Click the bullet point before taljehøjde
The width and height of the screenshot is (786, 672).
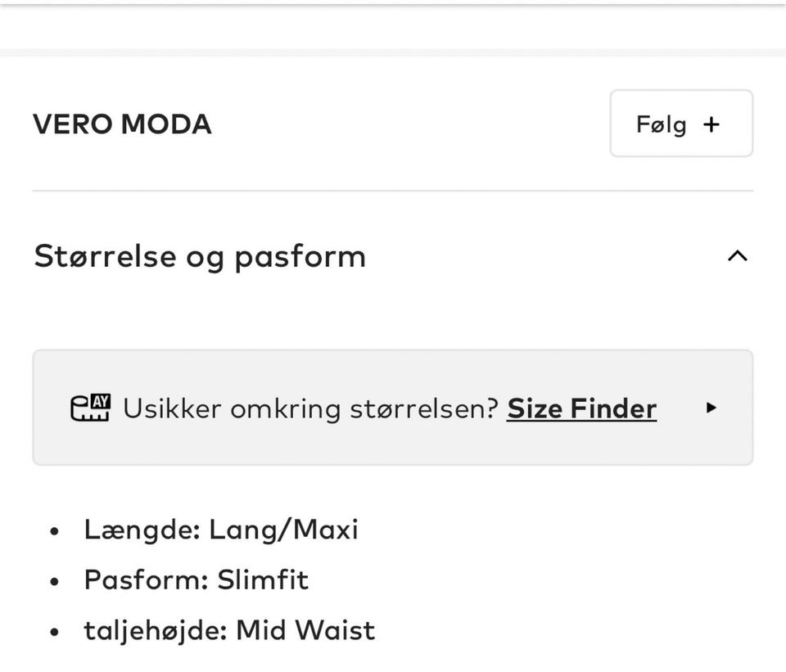[55, 631]
